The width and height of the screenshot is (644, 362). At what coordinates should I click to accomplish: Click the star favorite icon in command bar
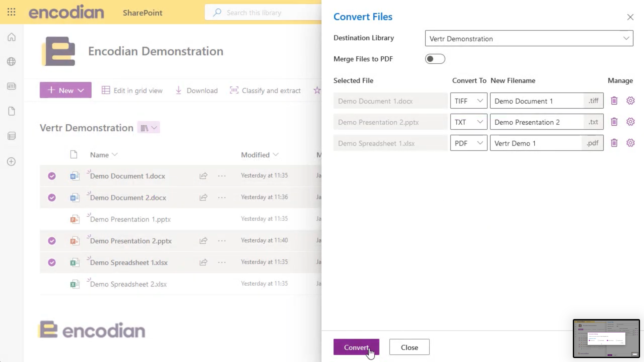point(317,90)
